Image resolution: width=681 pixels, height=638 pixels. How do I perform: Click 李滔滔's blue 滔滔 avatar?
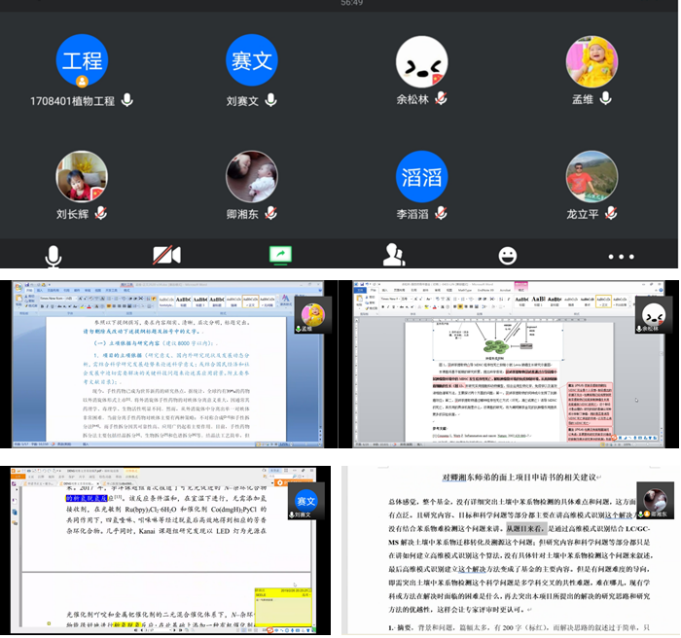(421, 176)
